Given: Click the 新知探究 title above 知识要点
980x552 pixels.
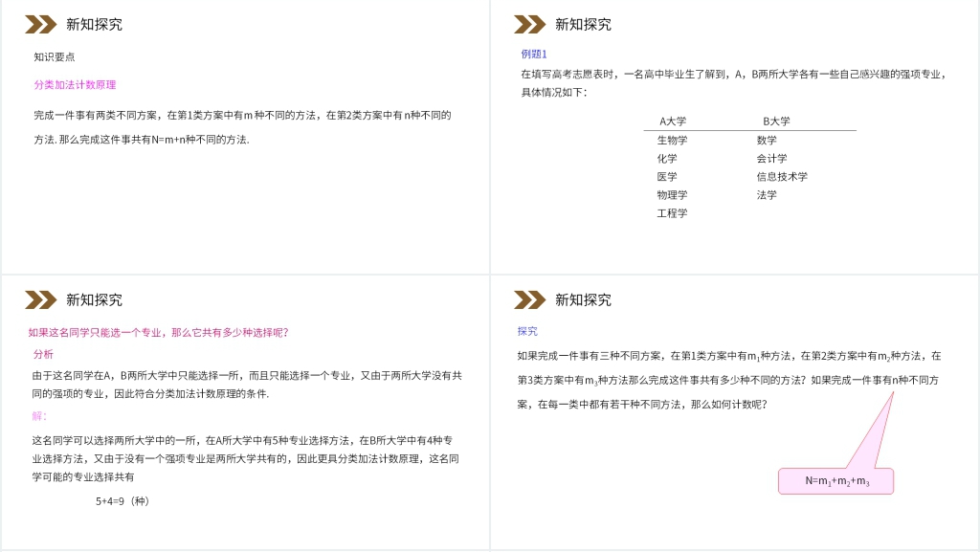Looking at the screenshot, I should (95, 24).
